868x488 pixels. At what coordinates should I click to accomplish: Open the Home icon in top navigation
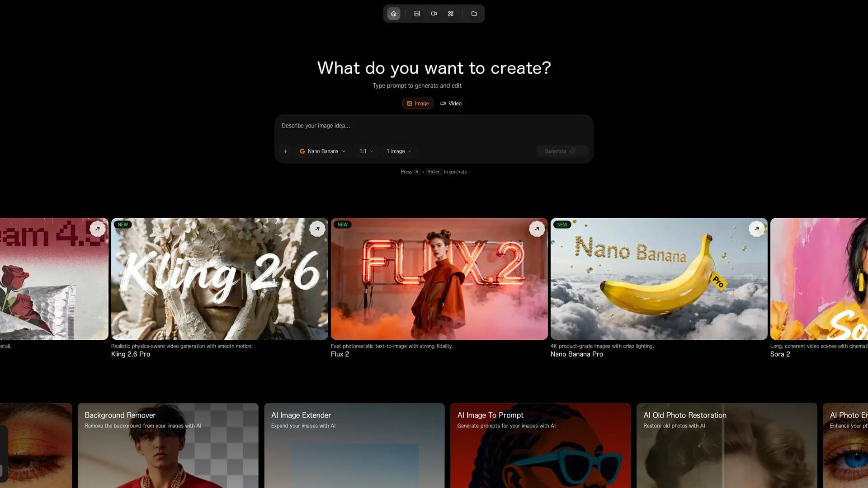pos(393,14)
